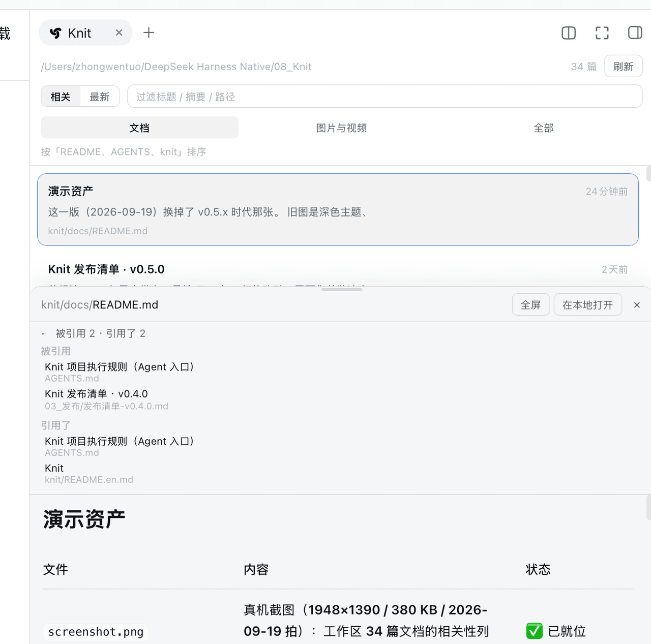Enter fullscreen via the corner-brackets icon
This screenshot has width=651, height=644.
pos(602,33)
